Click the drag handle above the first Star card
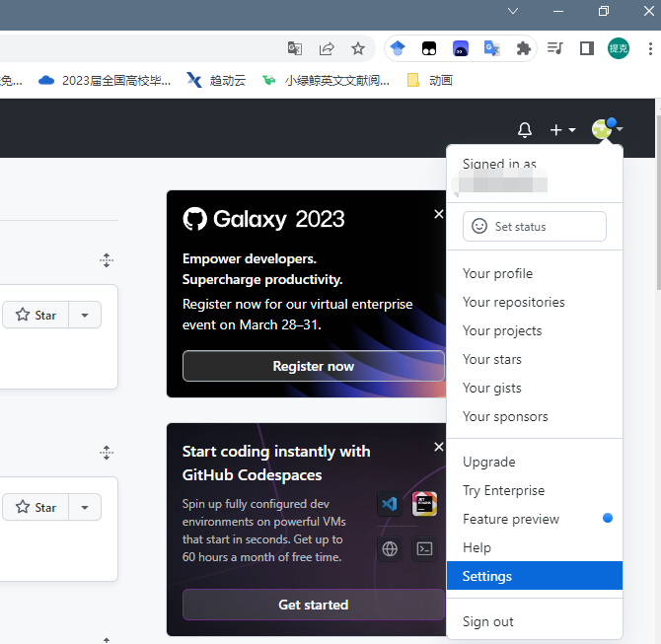The width and height of the screenshot is (661, 644). tap(107, 260)
